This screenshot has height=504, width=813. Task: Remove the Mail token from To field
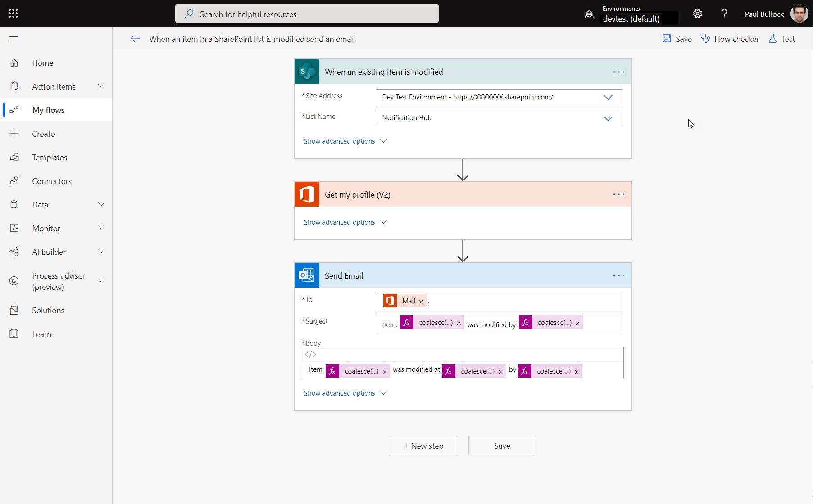pos(421,301)
